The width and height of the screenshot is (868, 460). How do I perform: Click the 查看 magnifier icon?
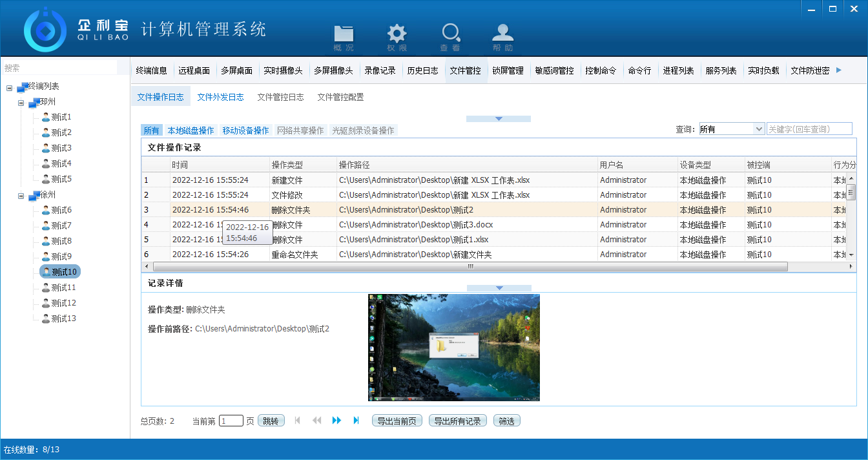450,36
